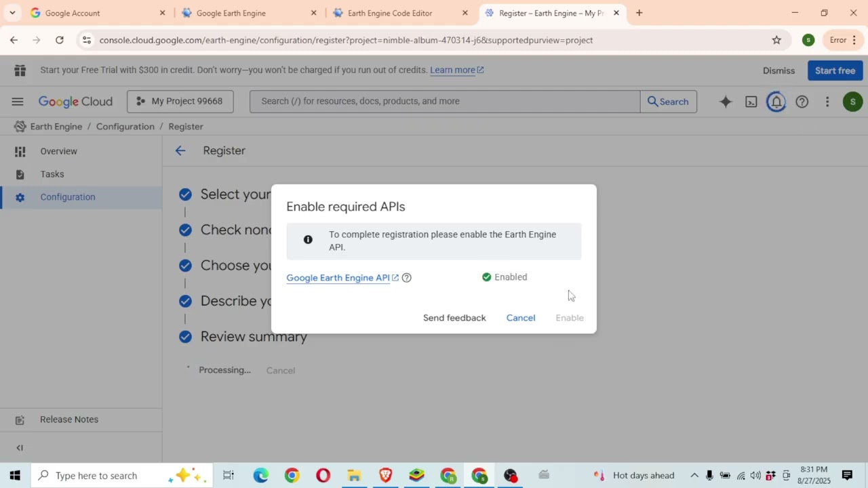Launch Opera from the taskbar

pos(323,475)
